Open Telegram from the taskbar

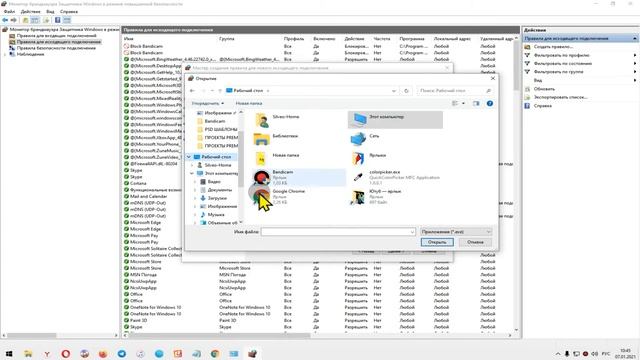[x=122, y=353]
